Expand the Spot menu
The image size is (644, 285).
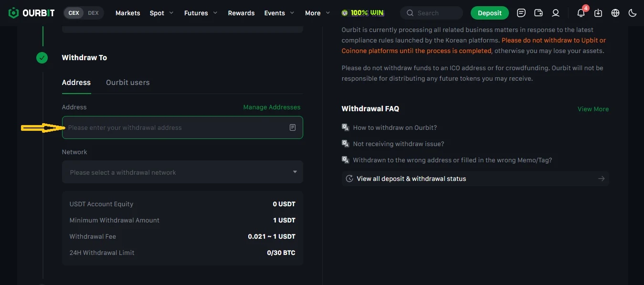click(162, 13)
